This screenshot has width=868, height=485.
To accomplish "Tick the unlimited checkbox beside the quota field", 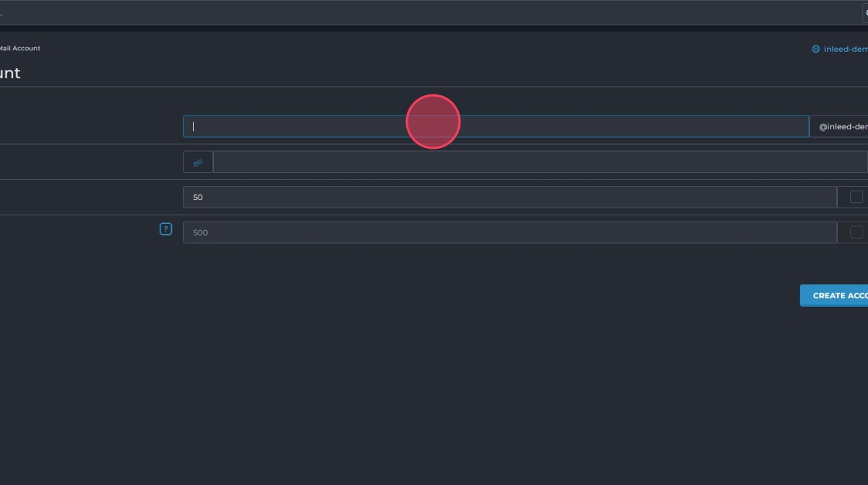I will 856,197.
